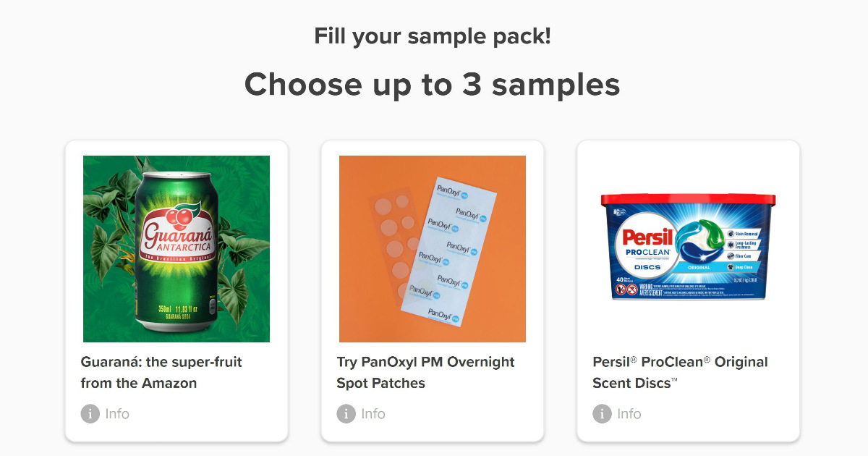Click the "Fill your sample pack!" heading
Screen dimensions: 868x456
coord(433,35)
